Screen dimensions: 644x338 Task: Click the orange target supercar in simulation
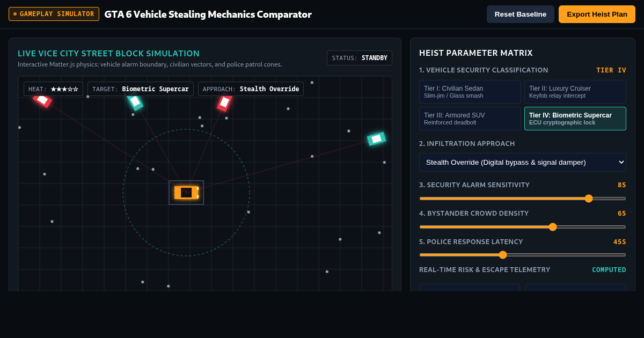click(x=186, y=193)
